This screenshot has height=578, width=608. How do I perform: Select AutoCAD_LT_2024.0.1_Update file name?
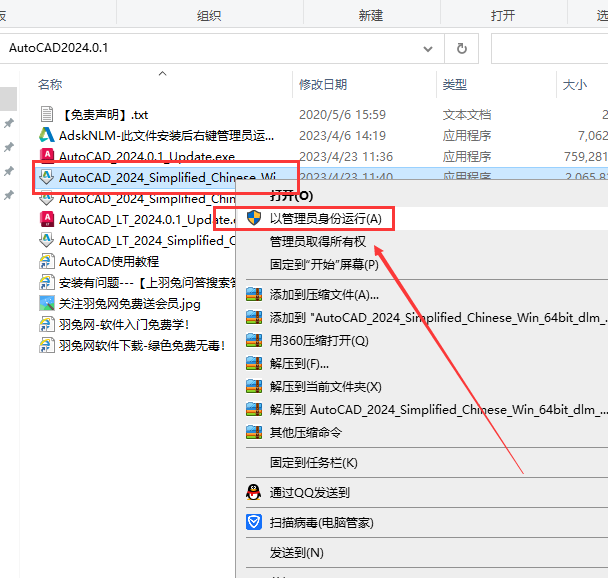pyautogui.click(x=147, y=219)
